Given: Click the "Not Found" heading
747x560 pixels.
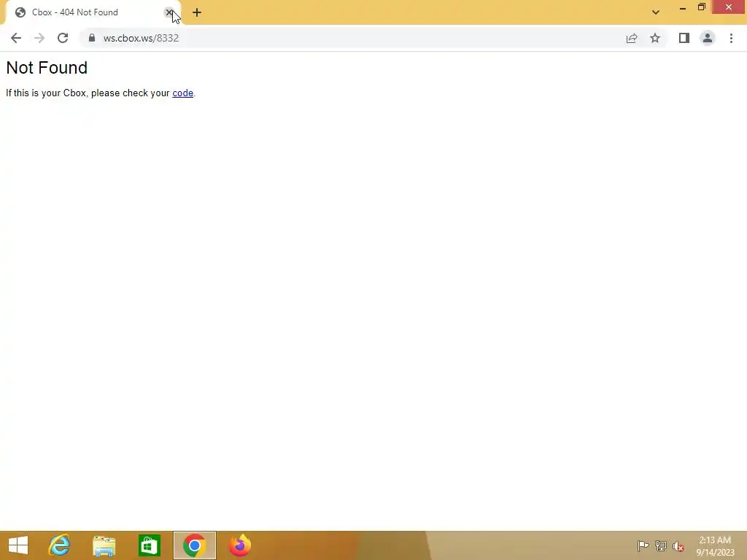Looking at the screenshot, I should click(47, 68).
